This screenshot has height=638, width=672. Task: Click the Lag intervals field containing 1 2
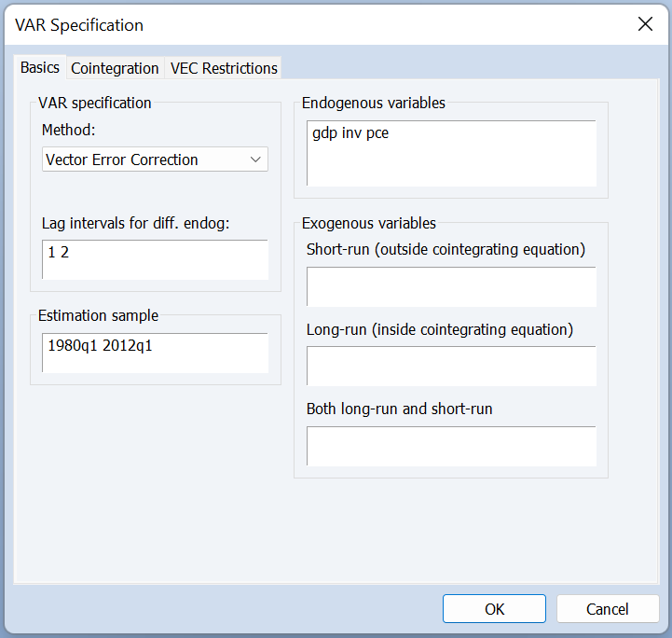pos(155,260)
